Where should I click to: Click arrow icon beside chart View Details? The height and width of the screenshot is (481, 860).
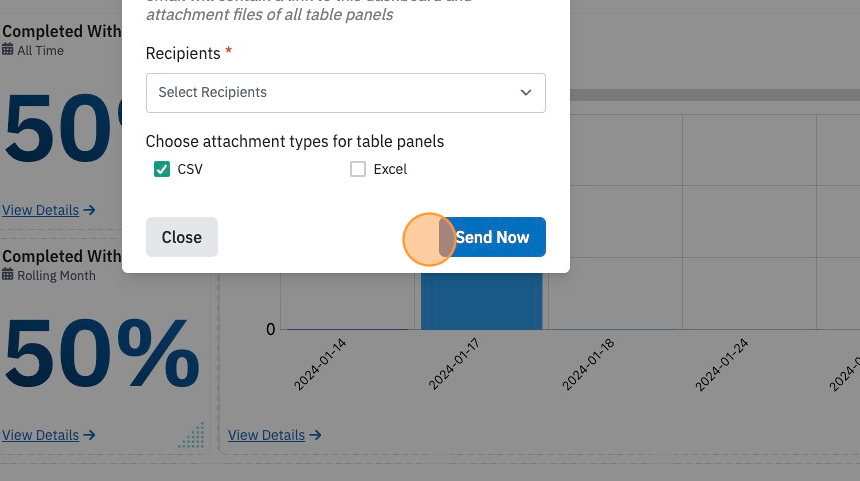(x=315, y=435)
